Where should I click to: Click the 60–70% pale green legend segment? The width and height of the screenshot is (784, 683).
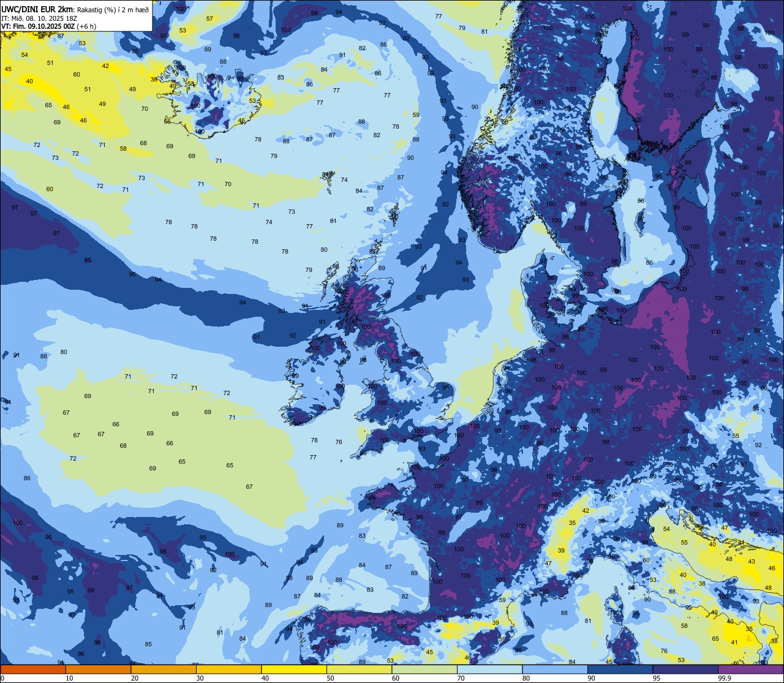click(x=424, y=669)
